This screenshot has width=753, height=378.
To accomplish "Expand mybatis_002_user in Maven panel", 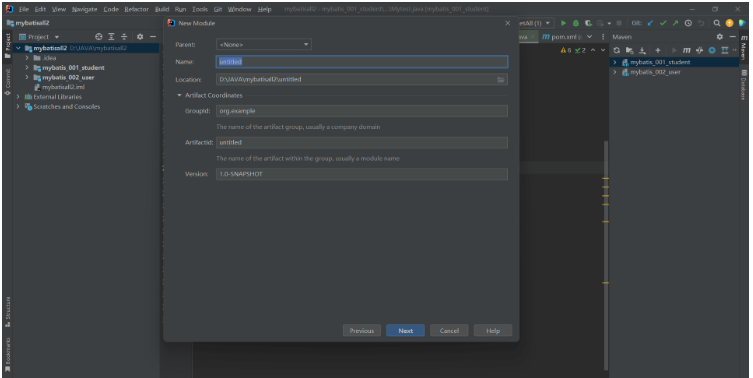I will (x=615, y=73).
